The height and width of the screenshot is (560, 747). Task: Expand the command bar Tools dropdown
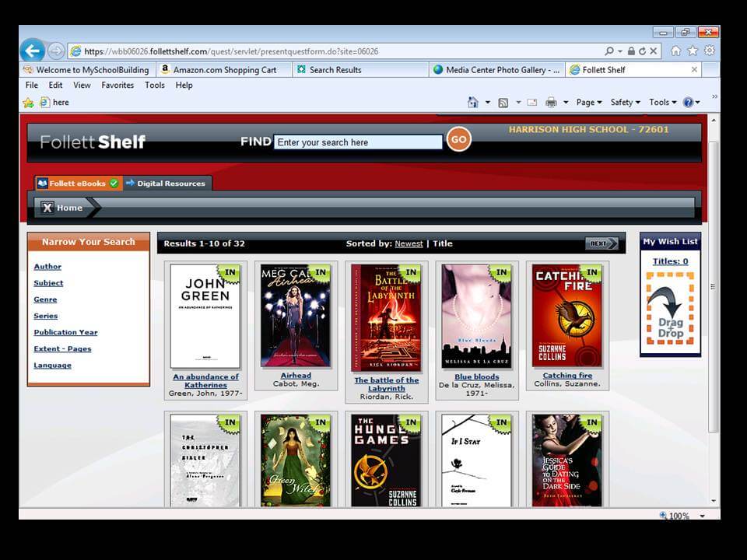[x=663, y=103]
